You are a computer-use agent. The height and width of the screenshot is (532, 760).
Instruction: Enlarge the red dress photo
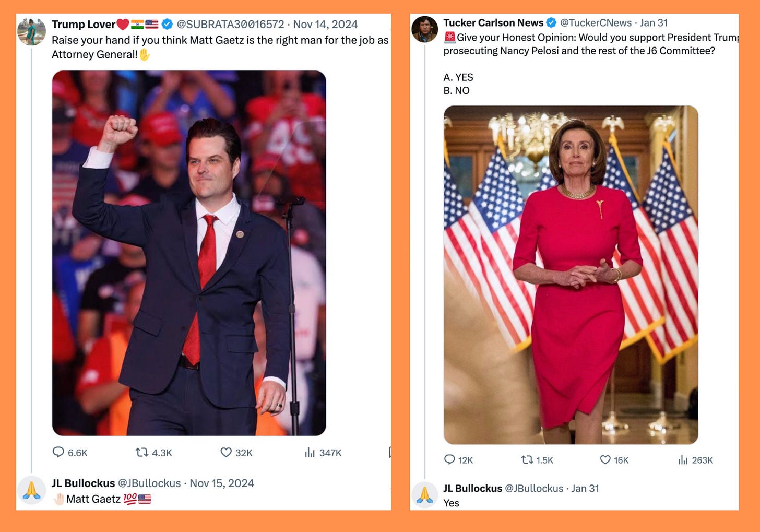571,275
